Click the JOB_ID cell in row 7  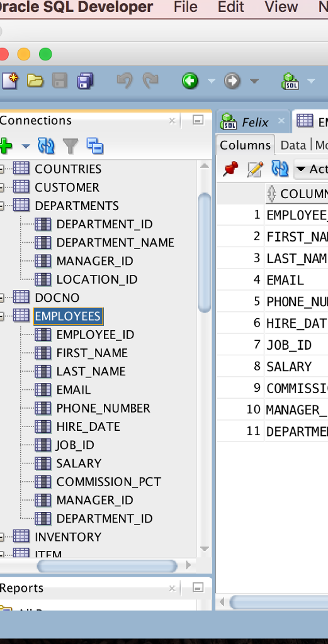pos(297,345)
